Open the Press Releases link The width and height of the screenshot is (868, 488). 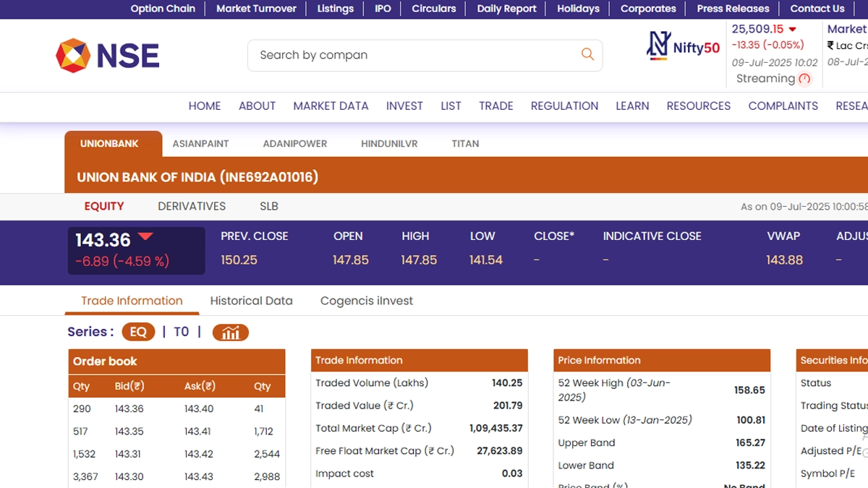(733, 9)
